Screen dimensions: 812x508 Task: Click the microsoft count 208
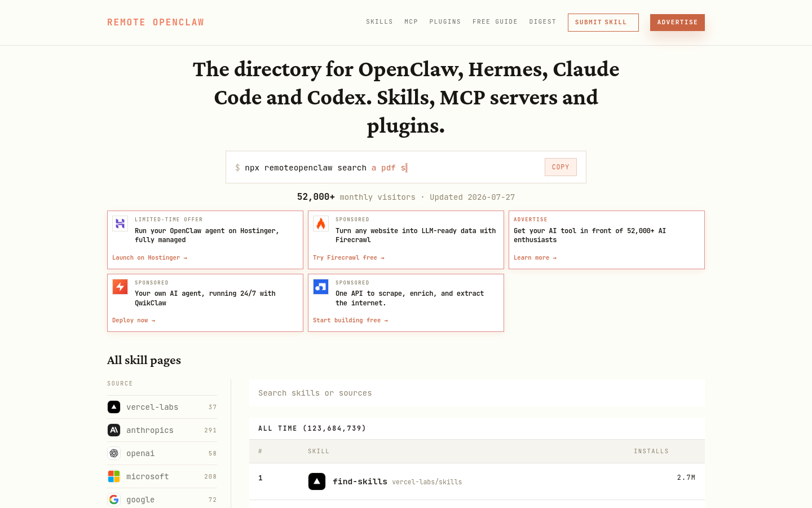210,476
